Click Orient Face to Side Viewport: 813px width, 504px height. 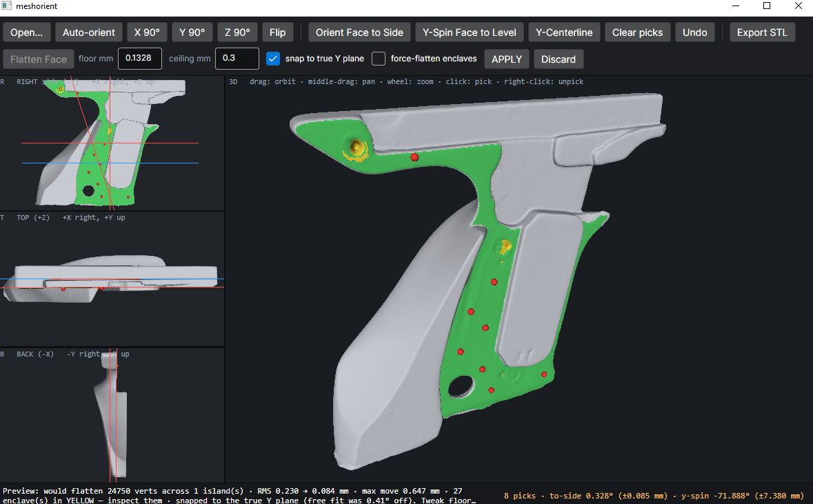coord(359,32)
